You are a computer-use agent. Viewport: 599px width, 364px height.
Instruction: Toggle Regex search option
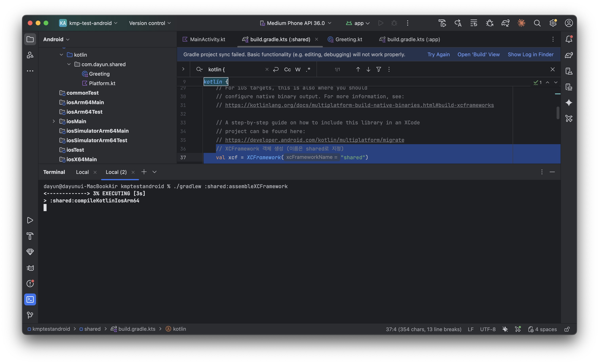coord(308,70)
